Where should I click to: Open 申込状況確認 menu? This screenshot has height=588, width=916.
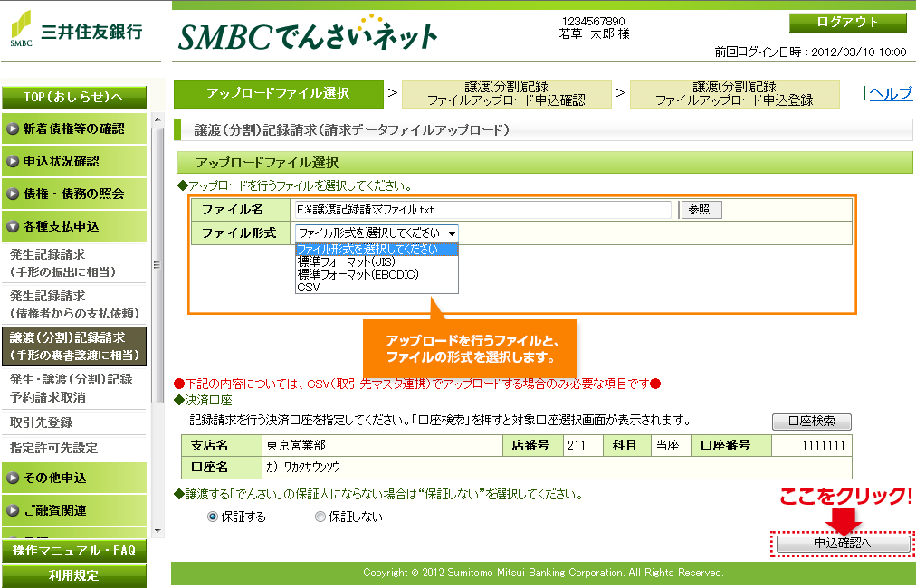coord(74,161)
